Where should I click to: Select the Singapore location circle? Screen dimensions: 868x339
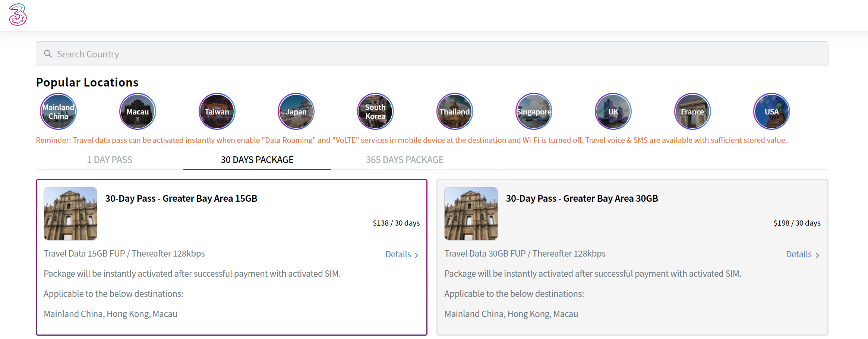(534, 112)
